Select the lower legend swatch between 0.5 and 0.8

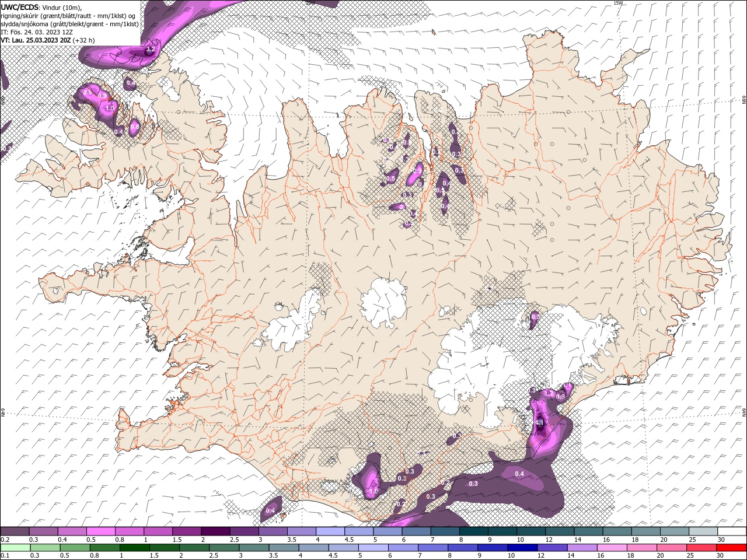click(75, 548)
